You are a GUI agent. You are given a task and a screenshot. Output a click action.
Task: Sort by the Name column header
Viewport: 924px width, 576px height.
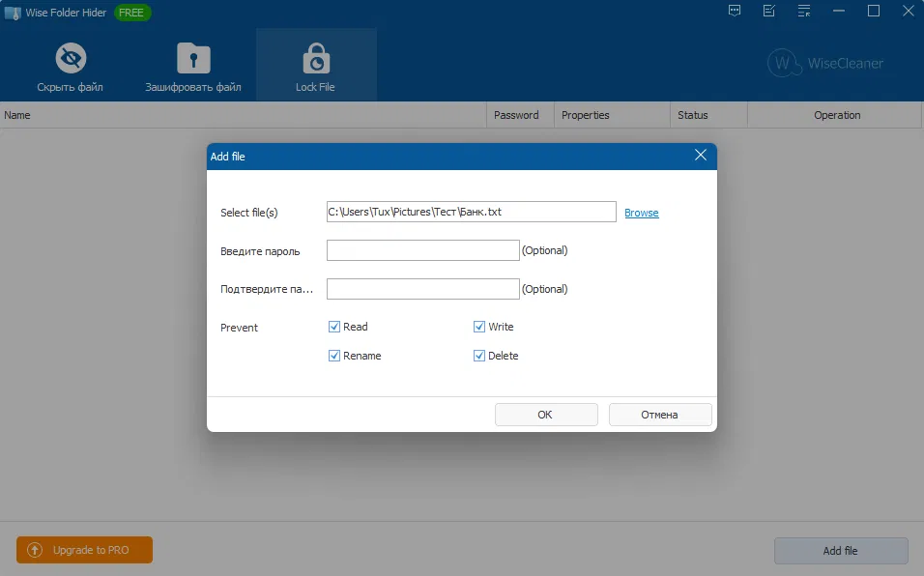click(243, 115)
